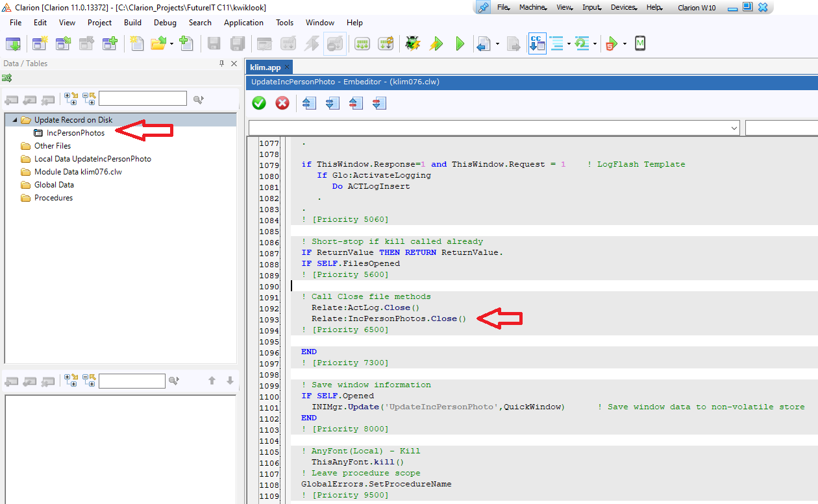Open the Application menu
This screenshot has width=818, height=504.
(243, 22)
